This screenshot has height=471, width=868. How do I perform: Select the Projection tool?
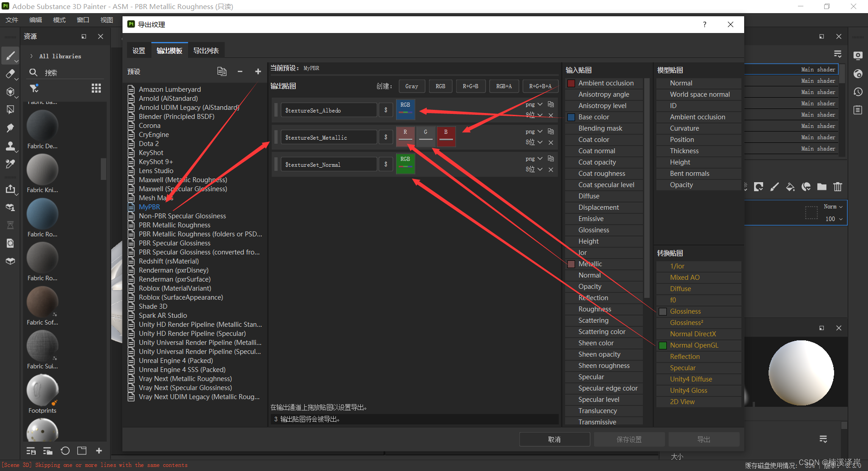click(10, 92)
